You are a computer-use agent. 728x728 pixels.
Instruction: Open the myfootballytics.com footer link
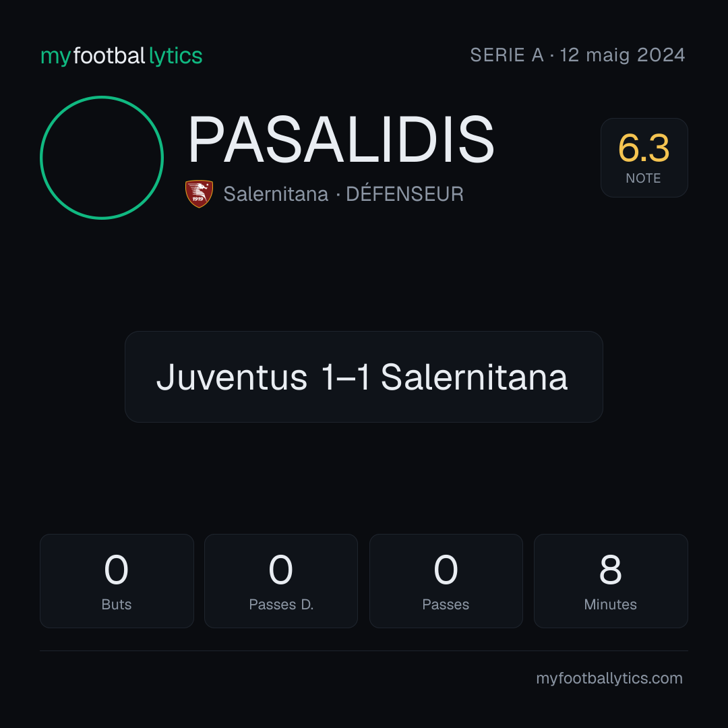click(x=609, y=678)
